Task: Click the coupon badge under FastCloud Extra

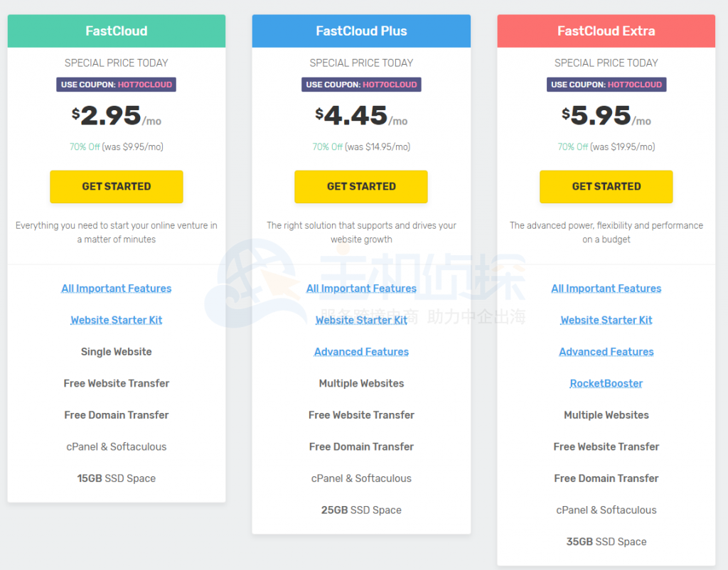Action: click(x=606, y=85)
